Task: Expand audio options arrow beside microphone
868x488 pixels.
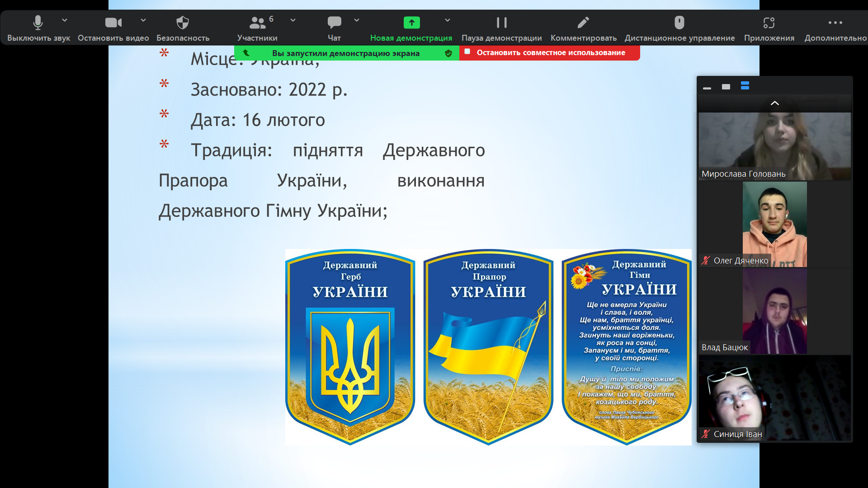Action: click(x=65, y=20)
